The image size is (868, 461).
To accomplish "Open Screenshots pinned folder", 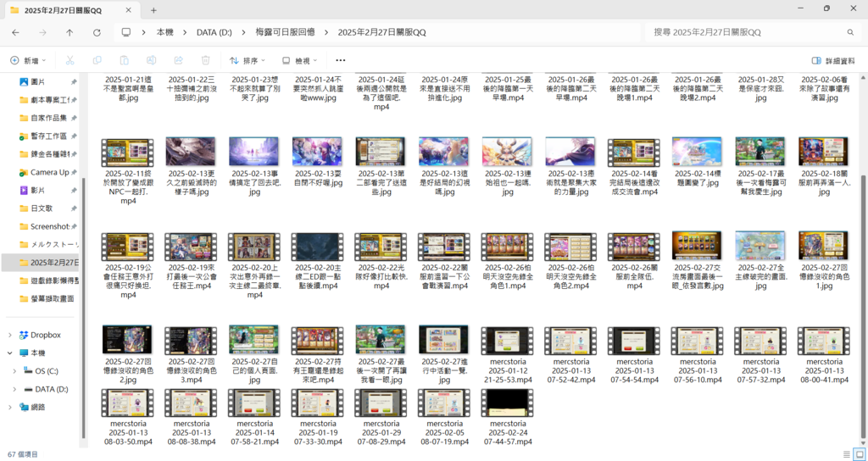I will [x=46, y=226].
